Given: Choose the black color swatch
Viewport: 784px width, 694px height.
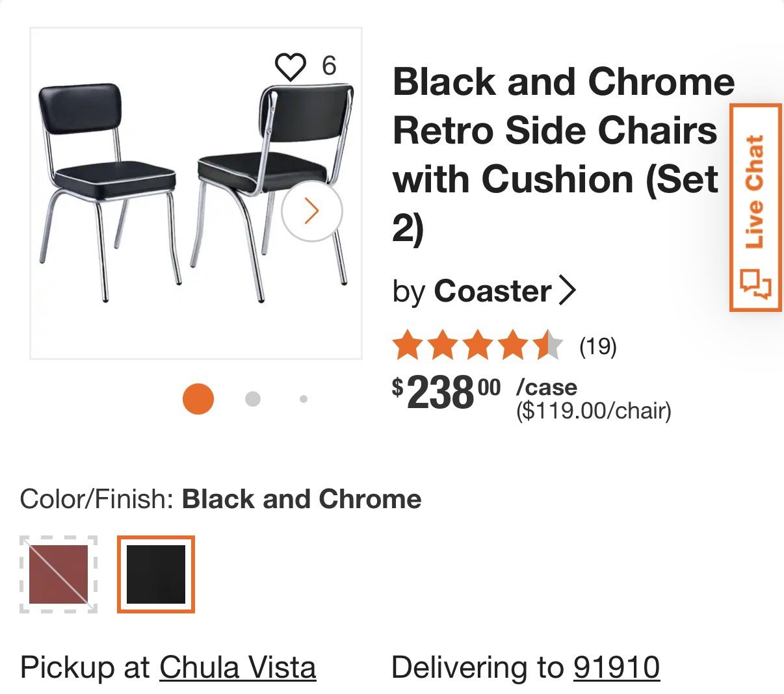Looking at the screenshot, I should point(156,574).
